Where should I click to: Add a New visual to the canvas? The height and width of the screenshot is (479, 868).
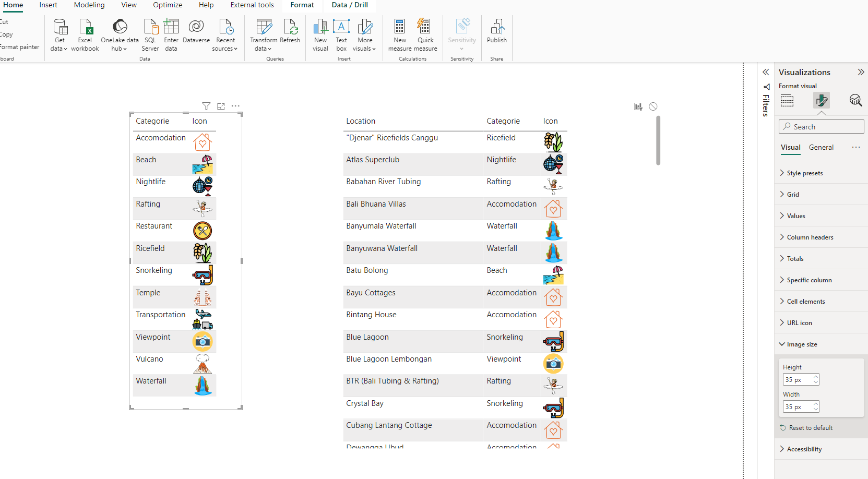point(320,34)
